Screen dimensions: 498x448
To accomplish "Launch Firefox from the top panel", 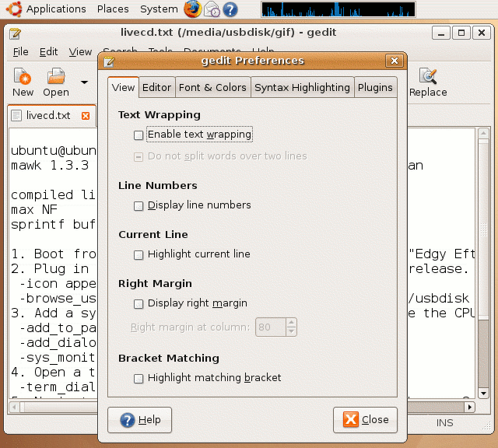I will [192, 9].
